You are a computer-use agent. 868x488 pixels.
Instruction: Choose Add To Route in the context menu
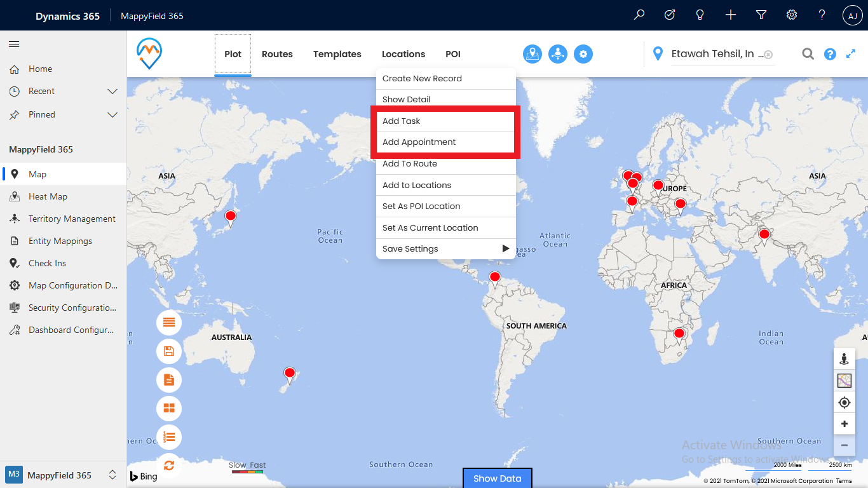click(446, 164)
